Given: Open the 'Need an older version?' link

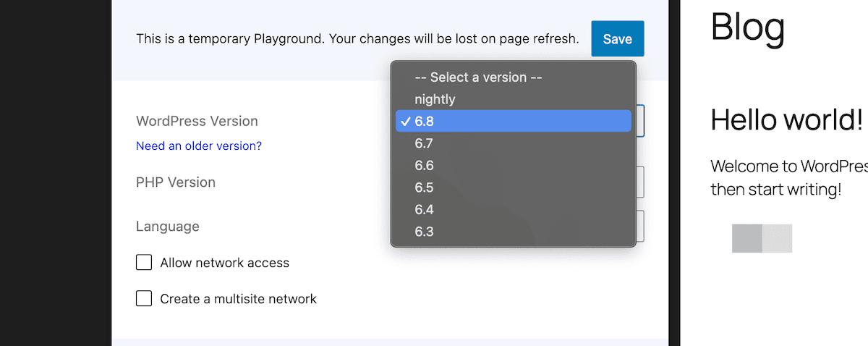Looking at the screenshot, I should coord(199,145).
